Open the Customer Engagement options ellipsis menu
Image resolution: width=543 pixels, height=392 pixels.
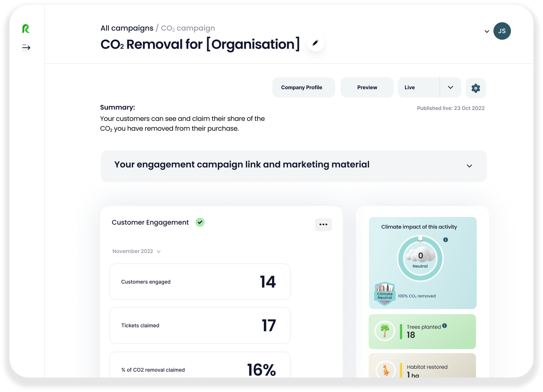[323, 225]
